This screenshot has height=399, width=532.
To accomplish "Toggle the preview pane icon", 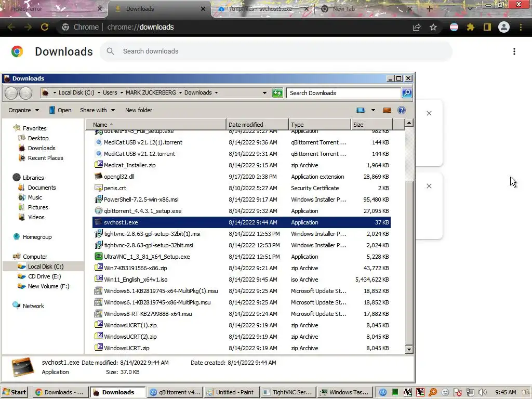I will (x=387, y=110).
